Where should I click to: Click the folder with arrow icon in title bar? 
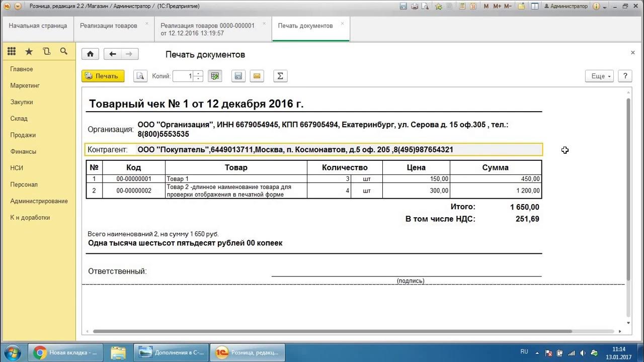(x=522, y=7)
